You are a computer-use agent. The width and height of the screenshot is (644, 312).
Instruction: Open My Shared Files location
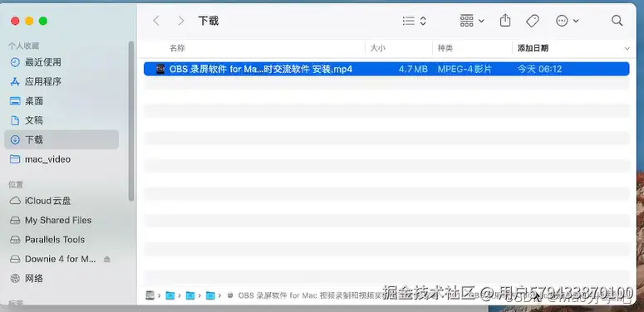click(61, 220)
